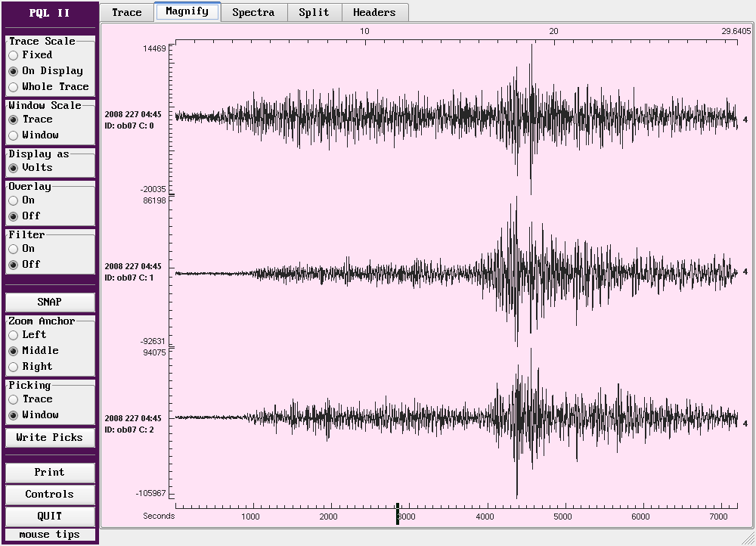Click the Print button
The width and height of the screenshot is (756, 546).
click(50, 473)
